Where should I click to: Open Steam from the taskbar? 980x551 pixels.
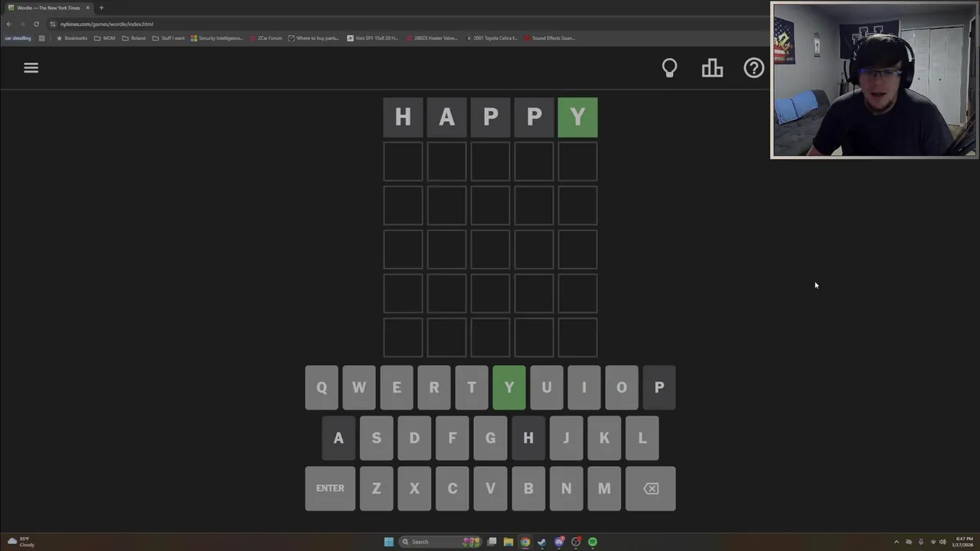pos(542,542)
